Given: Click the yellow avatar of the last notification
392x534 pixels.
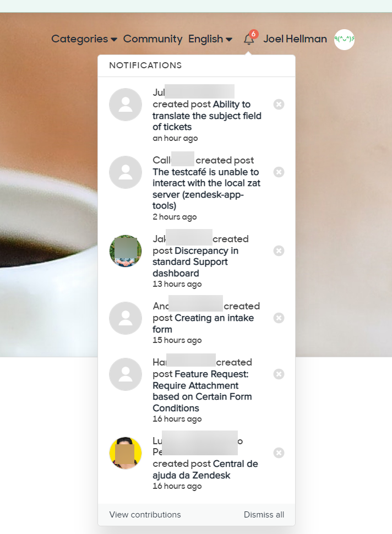Looking at the screenshot, I should (x=126, y=453).
